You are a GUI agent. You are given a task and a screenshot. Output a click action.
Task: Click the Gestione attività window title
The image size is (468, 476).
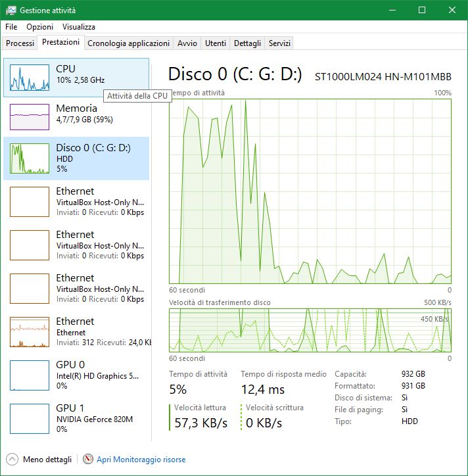coord(47,11)
